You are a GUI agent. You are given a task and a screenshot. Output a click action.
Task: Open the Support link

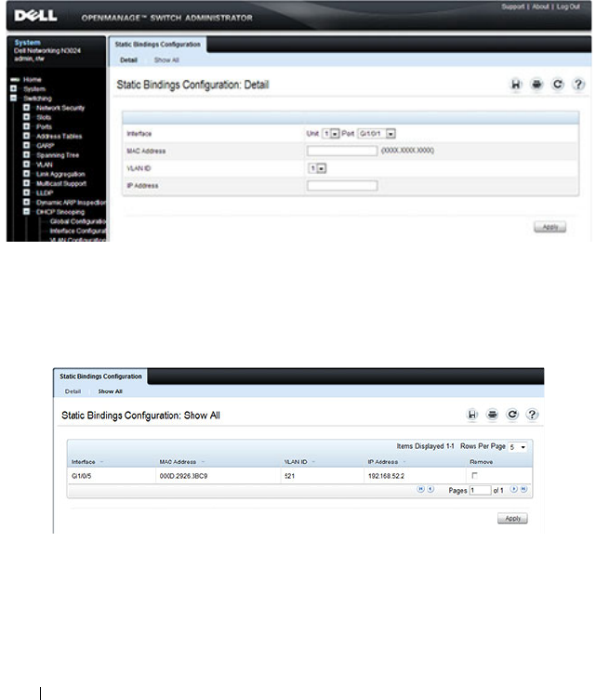[512, 7]
